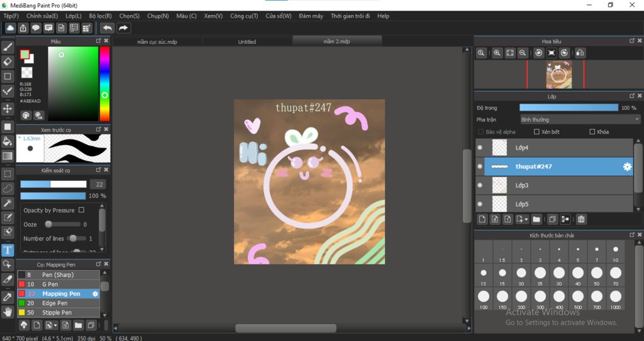Select the rectangular Selection tool
The width and height of the screenshot is (644, 341).
[8, 173]
